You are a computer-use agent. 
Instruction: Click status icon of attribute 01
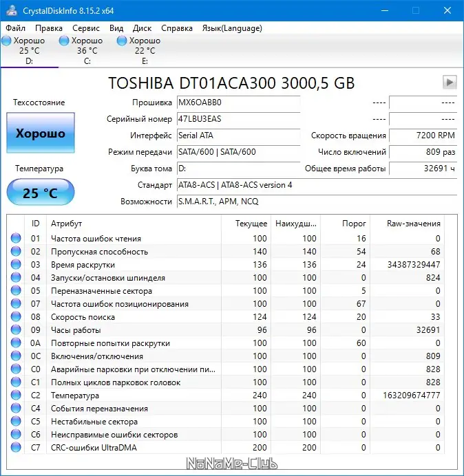tap(16, 238)
